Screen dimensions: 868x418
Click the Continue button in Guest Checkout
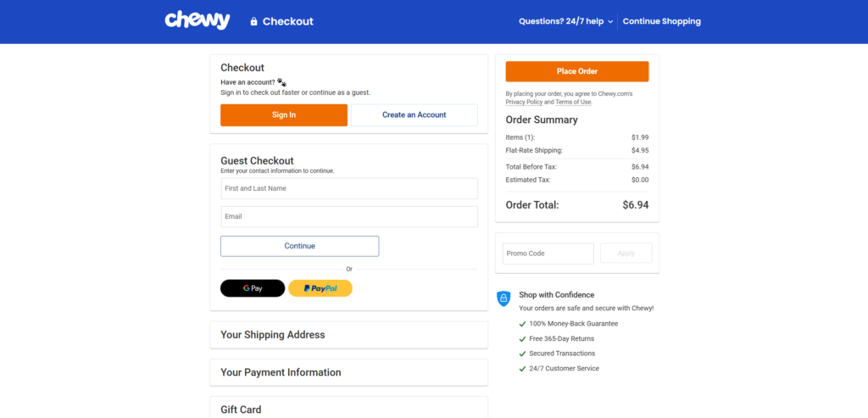click(x=299, y=246)
